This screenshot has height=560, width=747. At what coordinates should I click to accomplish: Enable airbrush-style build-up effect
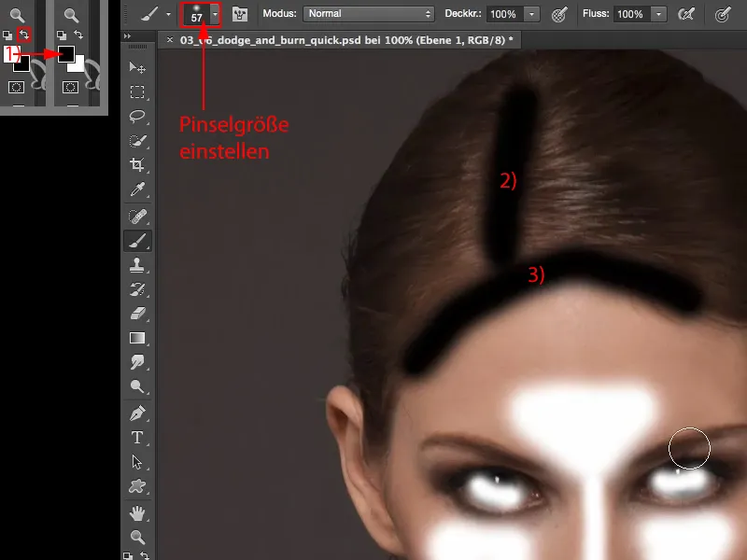coord(686,14)
